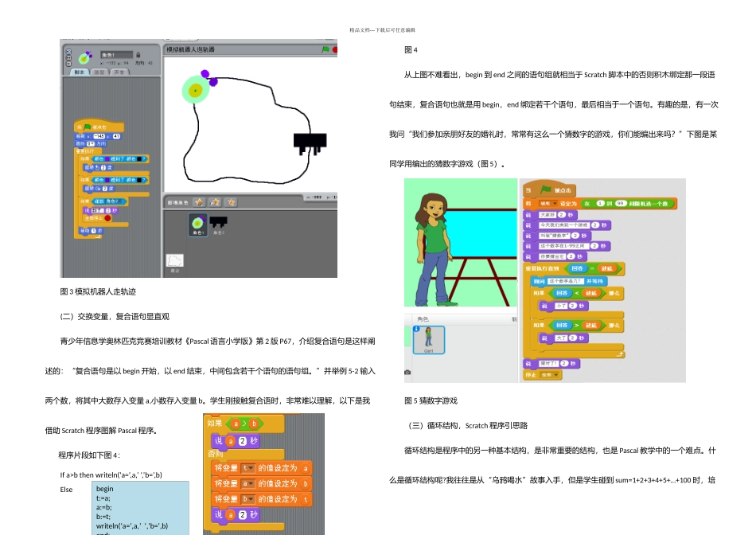
Task: Open '全部' dropdown in 停止 block
Action: pyautogui.click(x=549, y=375)
